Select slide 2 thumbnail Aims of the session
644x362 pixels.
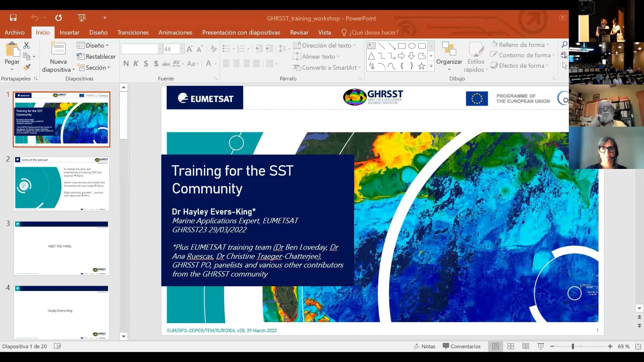point(61,184)
